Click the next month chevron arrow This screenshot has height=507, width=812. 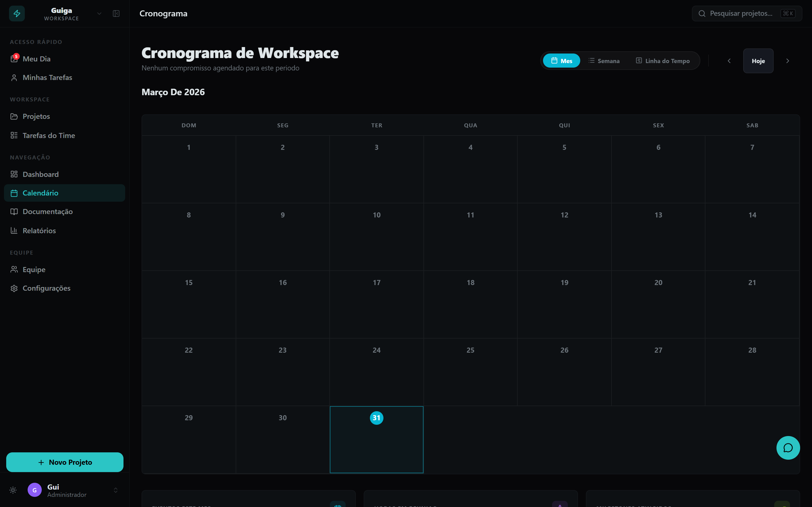click(x=787, y=61)
